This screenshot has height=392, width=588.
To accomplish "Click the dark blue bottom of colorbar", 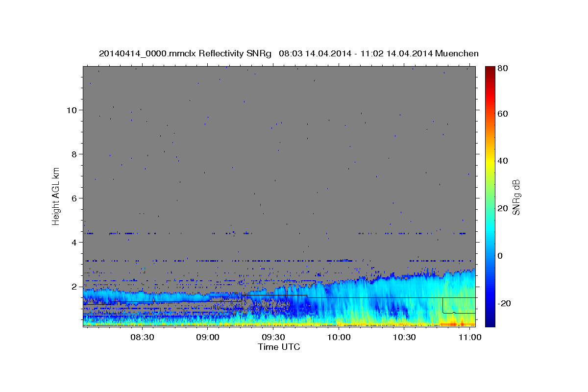I will pyautogui.click(x=490, y=321).
